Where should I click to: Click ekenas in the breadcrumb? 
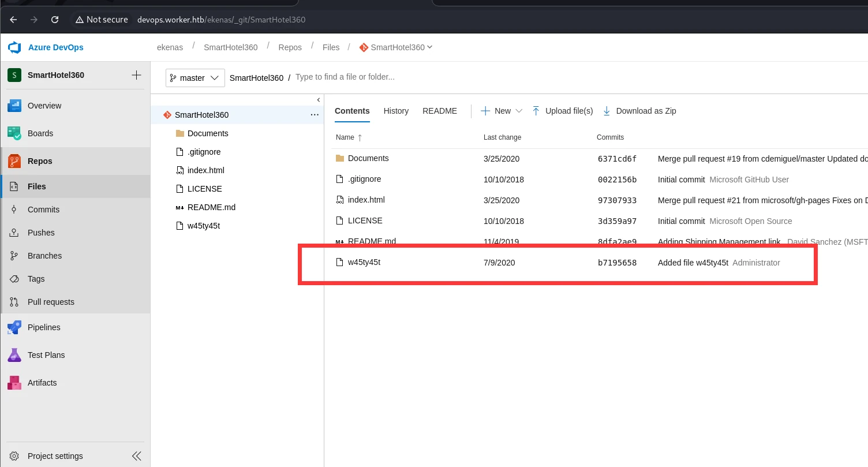[x=169, y=47]
